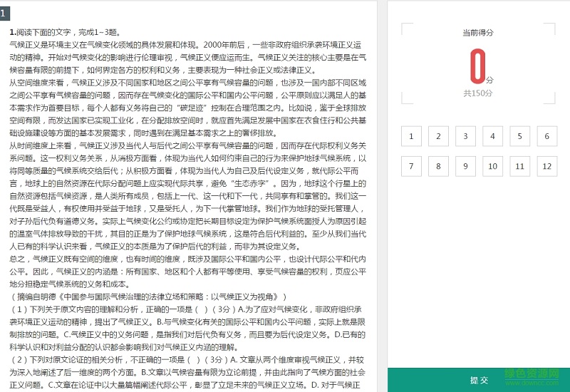The height and width of the screenshot is (392, 570).
Task: Click the 共150分 total score text
Action: (478, 93)
